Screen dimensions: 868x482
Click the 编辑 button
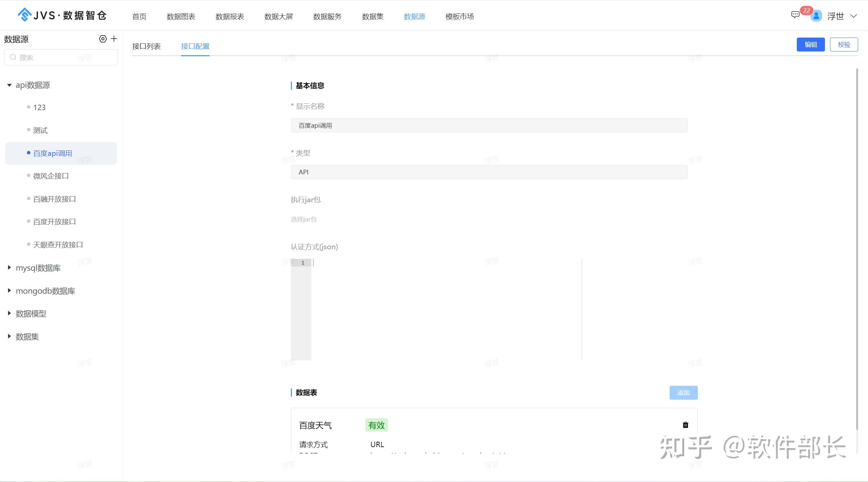pos(811,44)
